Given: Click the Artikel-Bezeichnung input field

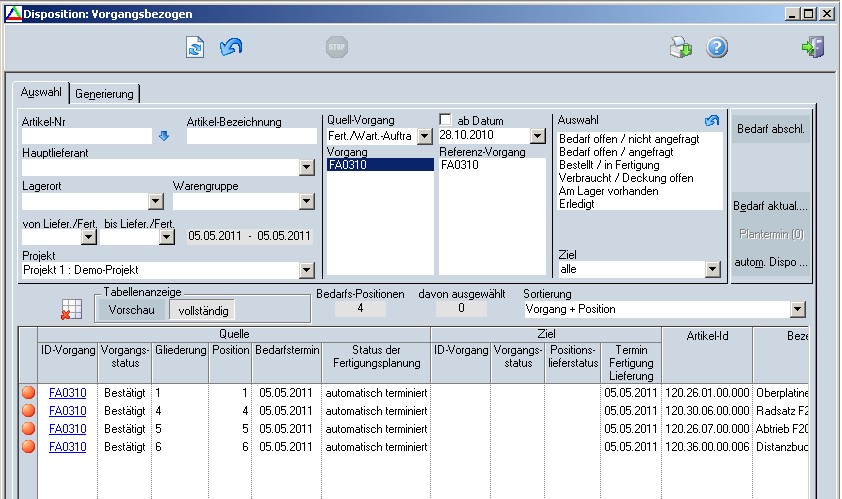Looking at the screenshot, I should click(x=250, y=136).
